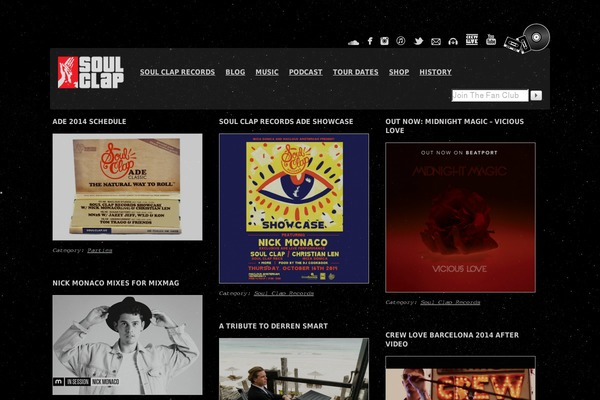Image resolution: width=600 pixels, height=400 pixels.
Task: Click Soul Clap Records category under Vicious Love
Action: point(450,302)
